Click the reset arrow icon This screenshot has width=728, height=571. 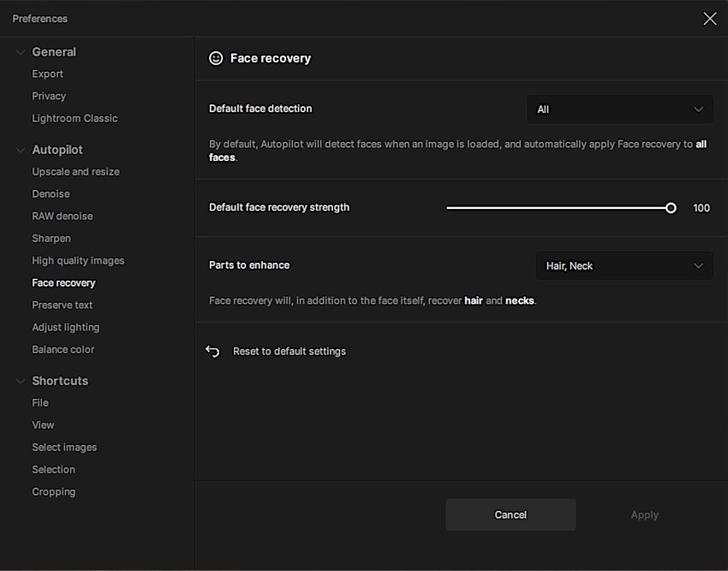click(x=213, y=351)
